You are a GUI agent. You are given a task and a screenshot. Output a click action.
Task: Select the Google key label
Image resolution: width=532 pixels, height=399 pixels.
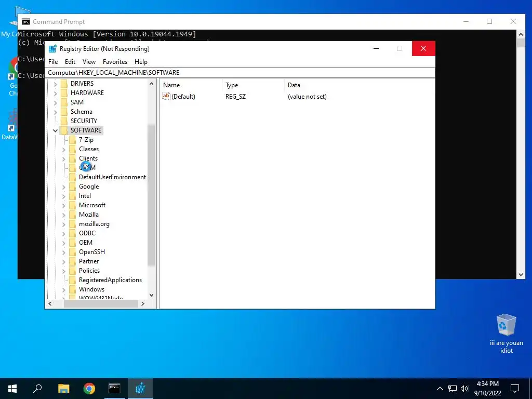(89, 187)
